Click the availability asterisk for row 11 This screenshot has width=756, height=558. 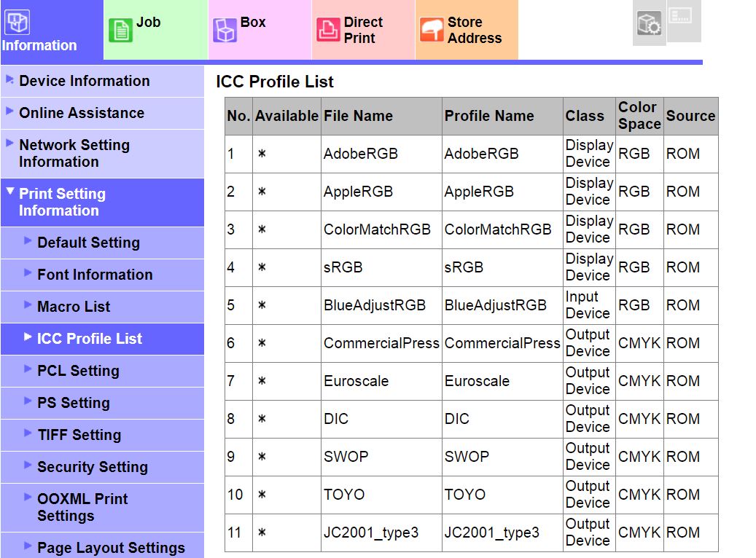click(262, 533)
